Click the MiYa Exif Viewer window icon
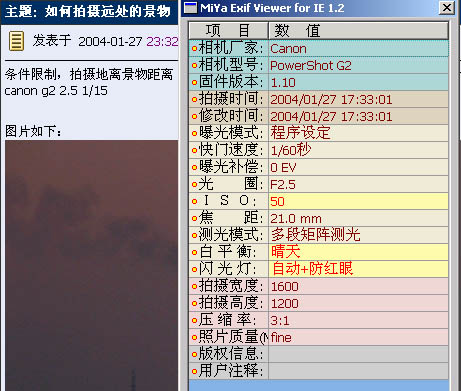 (x=190, y=8)
